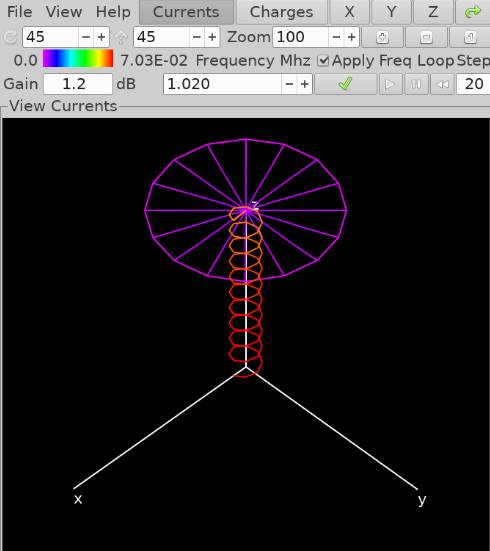Increase Zoom value with plus stepper
Image resolution: width=490 pixels, height=551 pixels.
351,37
